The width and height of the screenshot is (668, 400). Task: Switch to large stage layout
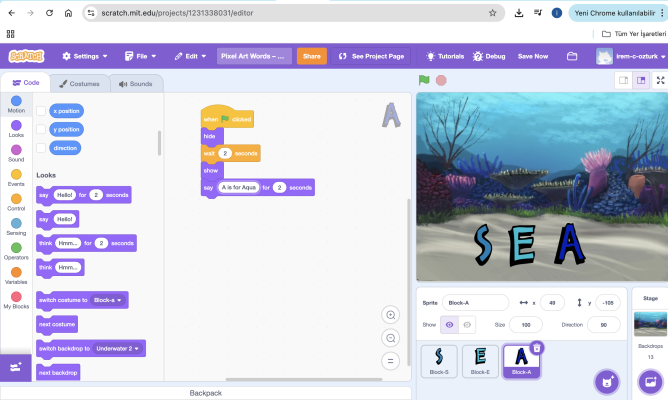[641, 80]
